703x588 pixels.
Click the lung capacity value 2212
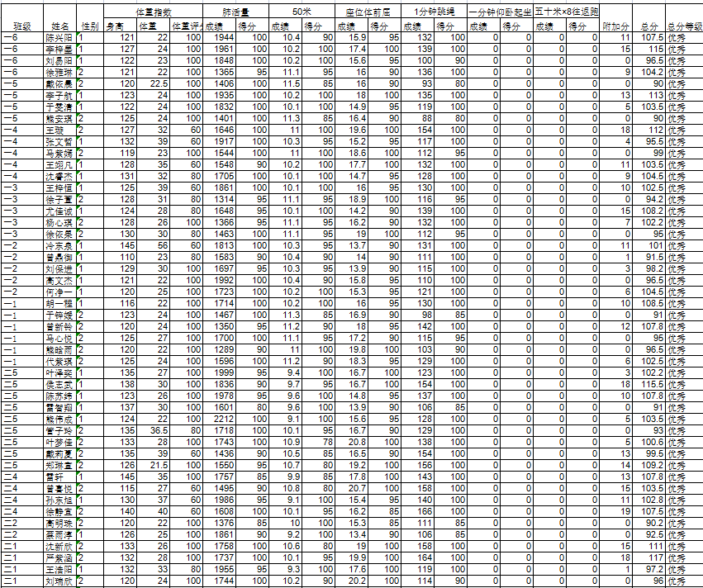click(219, 420)
